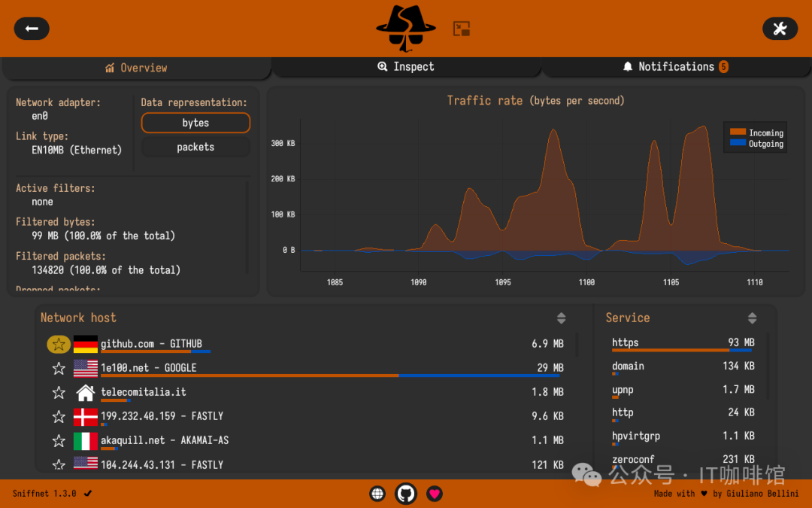Click the Italian flag for akaquill.net

pos(86,440)
